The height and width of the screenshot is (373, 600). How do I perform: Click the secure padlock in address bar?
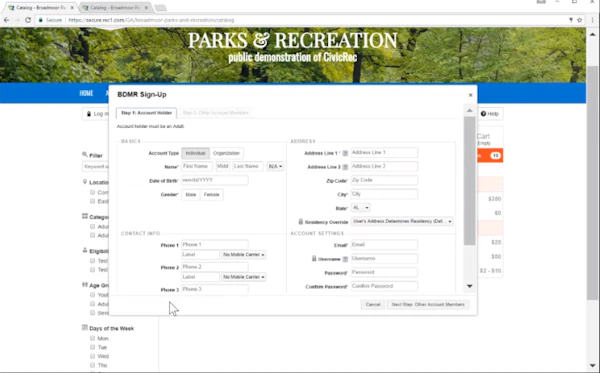click(x=40, y=20)
